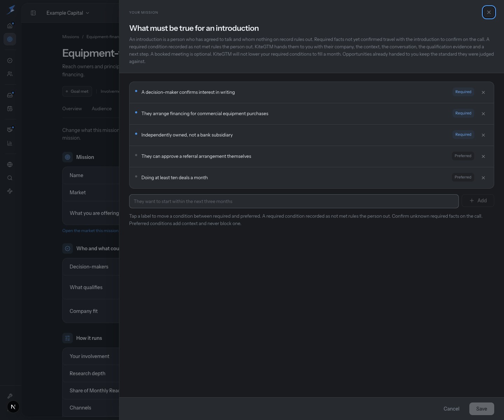Viewport: 504px width, 420px height.
Task: Select the missions target icon in sidebar
Action: click(x=10, y=39)
